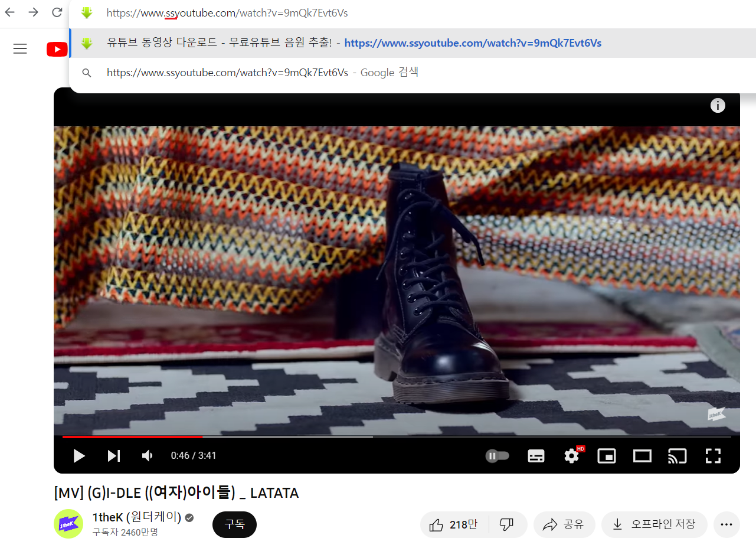Screen dimensions: 756x548
Task: Save offline with 오프라인 저장
Action: click(654, 524)
